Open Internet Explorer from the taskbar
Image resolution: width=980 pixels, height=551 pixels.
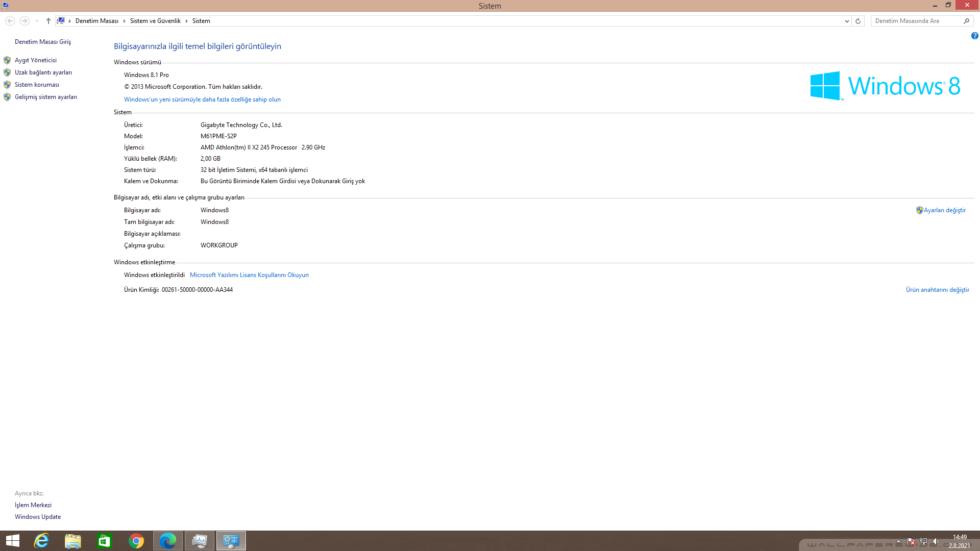(41, 541)
